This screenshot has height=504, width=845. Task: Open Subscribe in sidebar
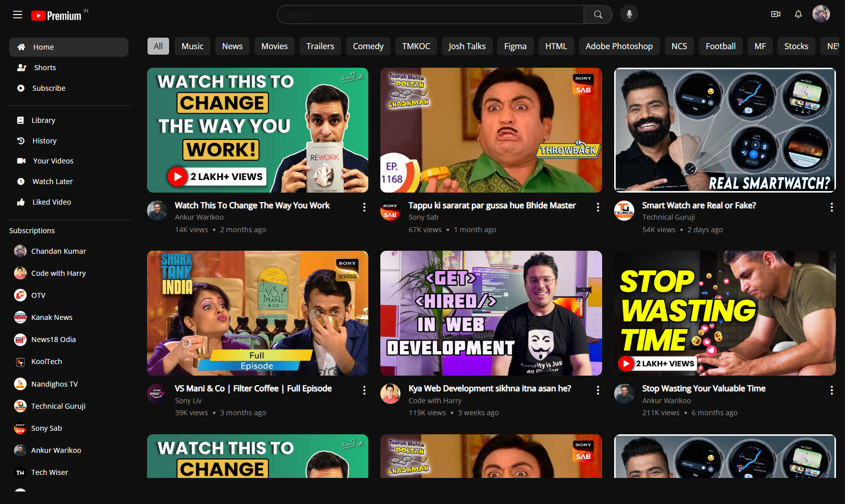(69, 88)
